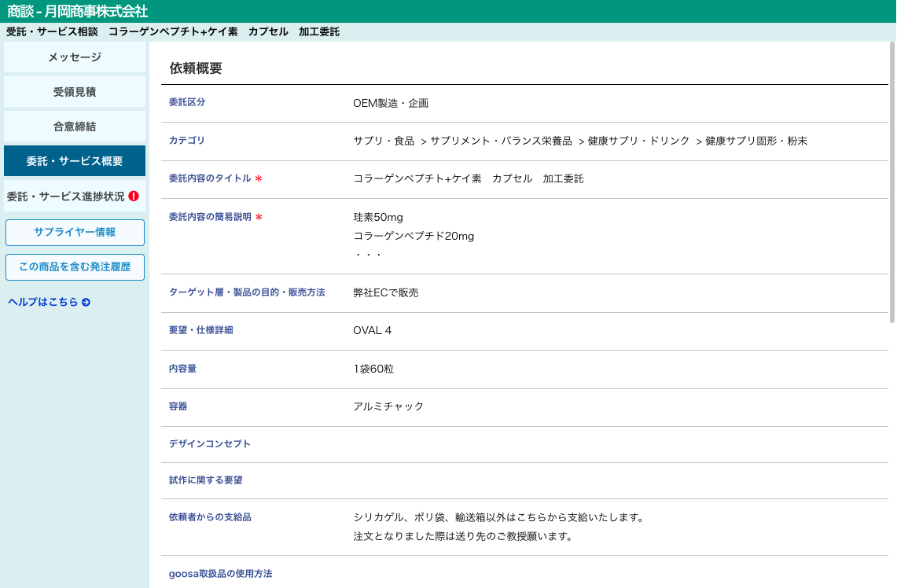This screenshot has width=897, height=588.
Task: Click the 依頼概要 section heading
Action: tap(196, 68)
